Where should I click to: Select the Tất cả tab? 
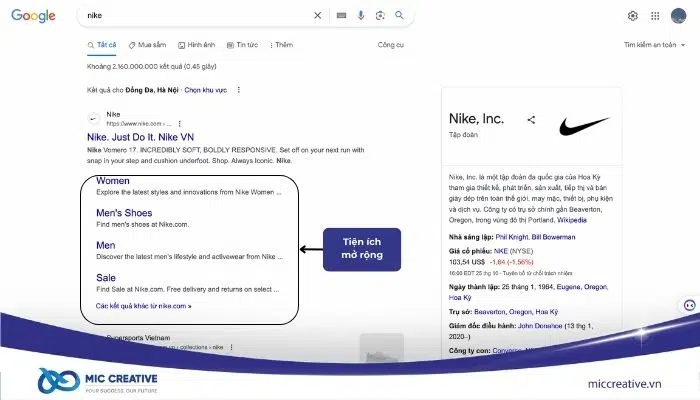pyautogui.click(x=102, y=45)
